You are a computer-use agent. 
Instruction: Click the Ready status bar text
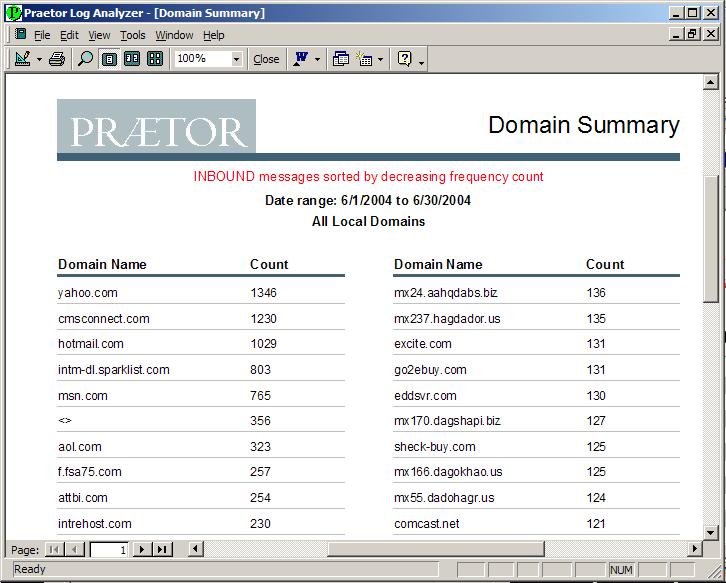click(30, 569)
